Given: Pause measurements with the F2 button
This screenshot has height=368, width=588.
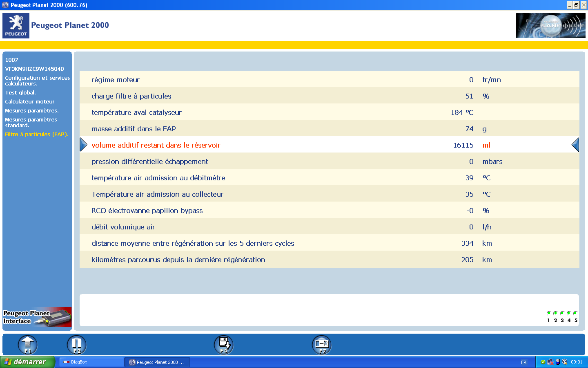Looking at the screenshot, I should point(77,345).
